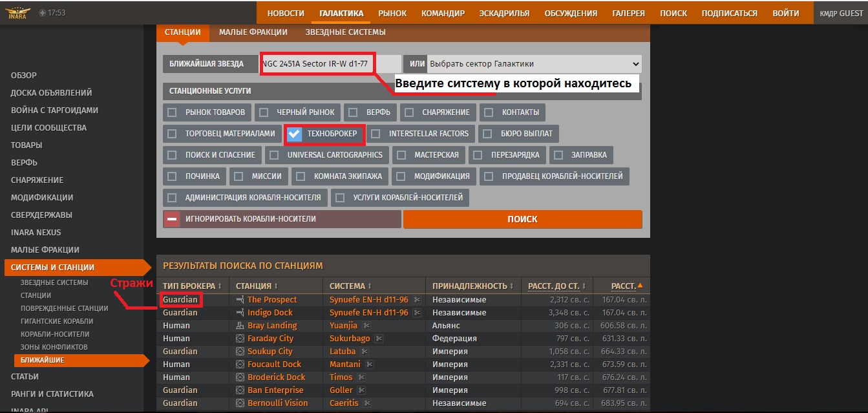Click the station icon beside Soukup City
The height and width of the screenshot is (413, 868).
click(x=240, y=352)
